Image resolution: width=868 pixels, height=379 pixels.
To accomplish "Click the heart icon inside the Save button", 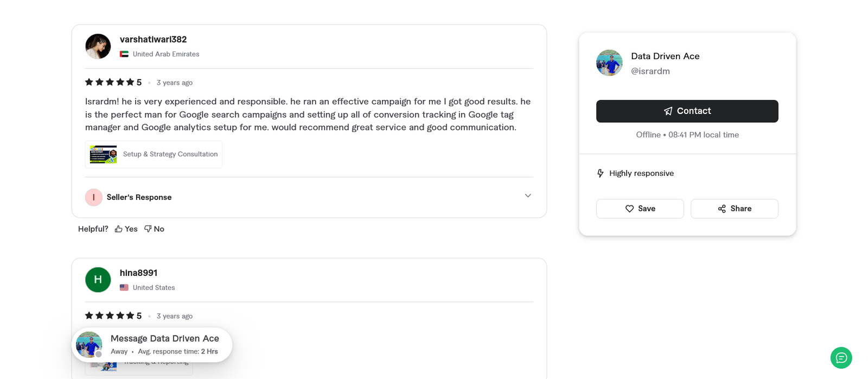I will [630, 209].
